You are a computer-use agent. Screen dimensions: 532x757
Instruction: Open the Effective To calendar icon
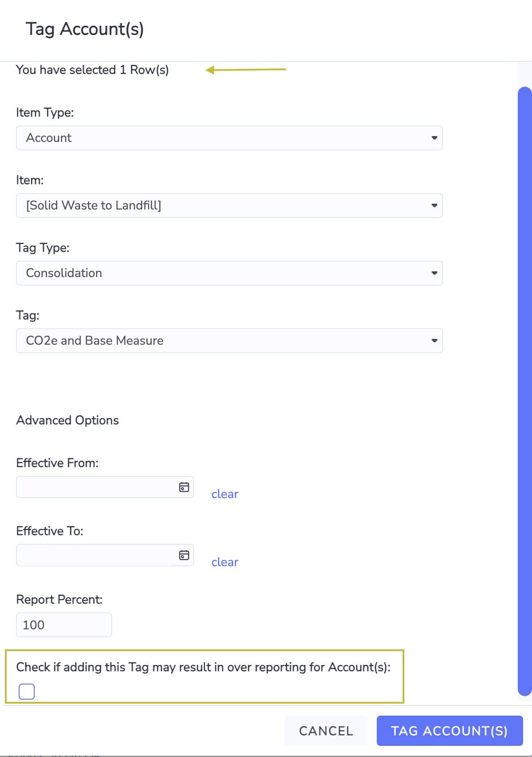184,555
